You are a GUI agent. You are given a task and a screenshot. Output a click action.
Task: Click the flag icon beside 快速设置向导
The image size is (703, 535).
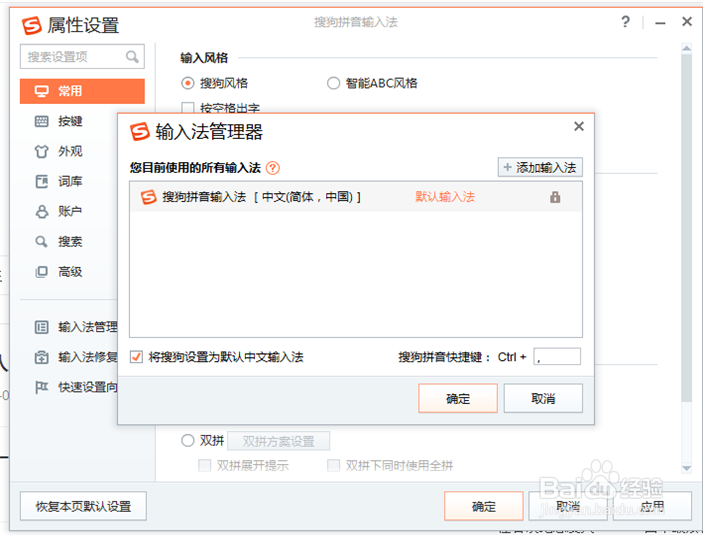coord(41,387)
